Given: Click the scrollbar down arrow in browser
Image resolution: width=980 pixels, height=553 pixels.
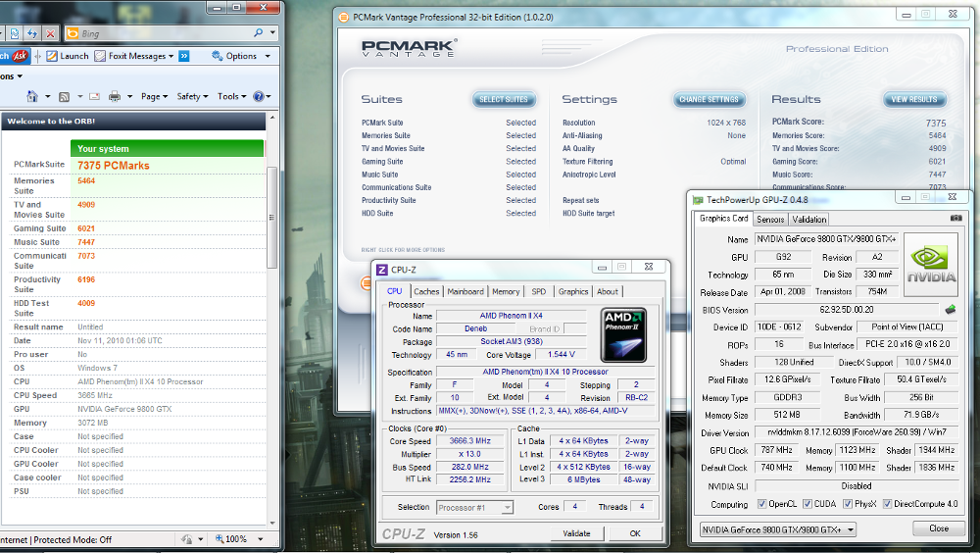Looking at the screenshot, I should pyautogui.click(x=271, y=523).
